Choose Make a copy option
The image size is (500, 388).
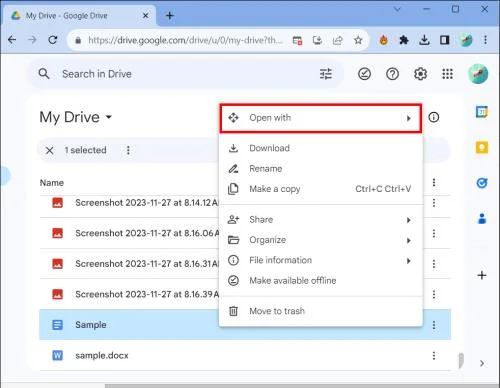[x=321, y=189]
